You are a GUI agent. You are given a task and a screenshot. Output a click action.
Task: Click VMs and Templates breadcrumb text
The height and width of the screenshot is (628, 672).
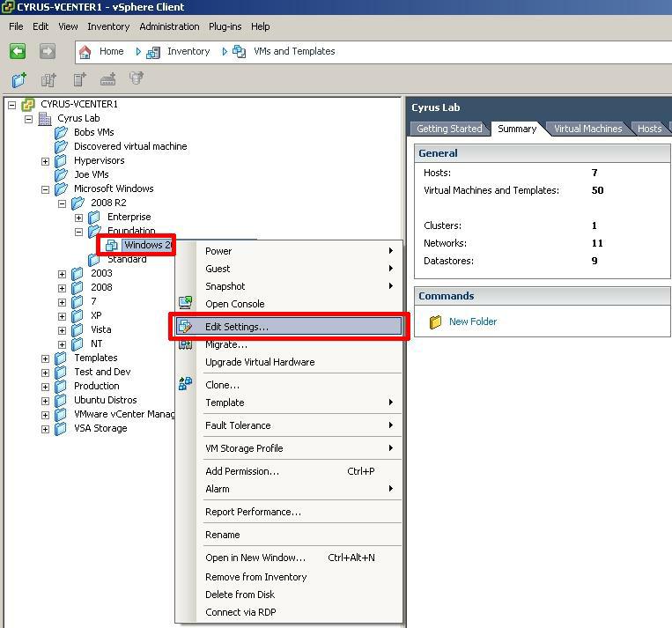294,51
